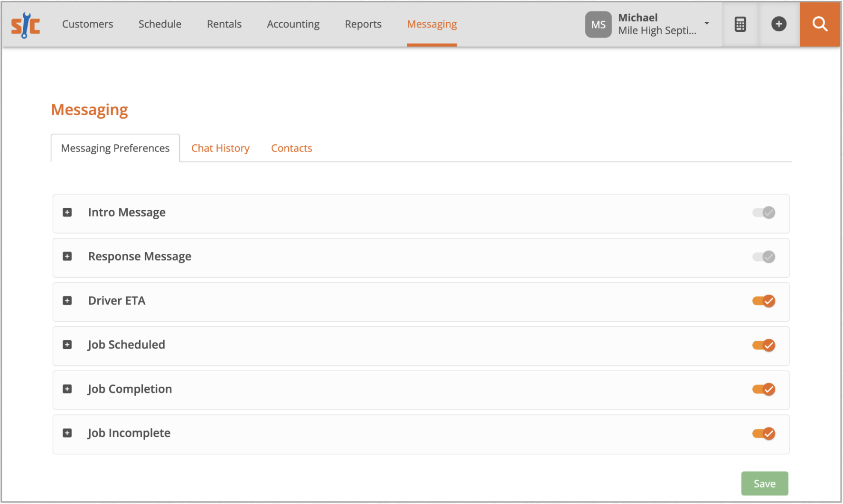Go to the Rentals menu
Screen dimensions: 843x504
(x=224, y=24)
